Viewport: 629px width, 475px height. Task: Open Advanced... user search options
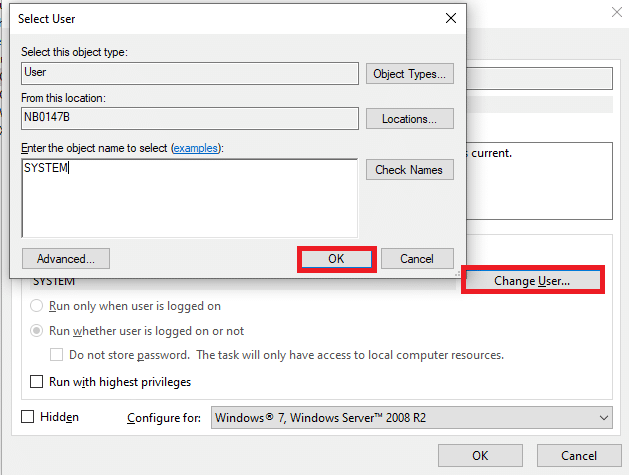(66, 258)
